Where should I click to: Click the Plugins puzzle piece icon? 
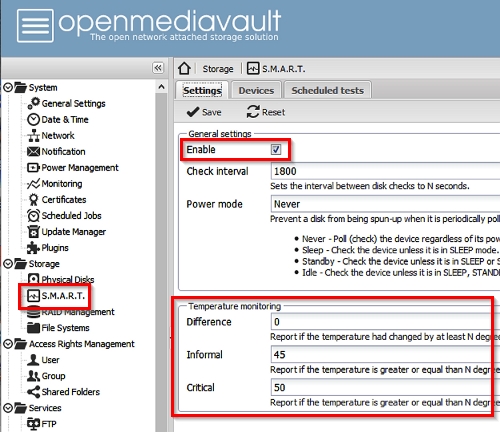point(33,248)
